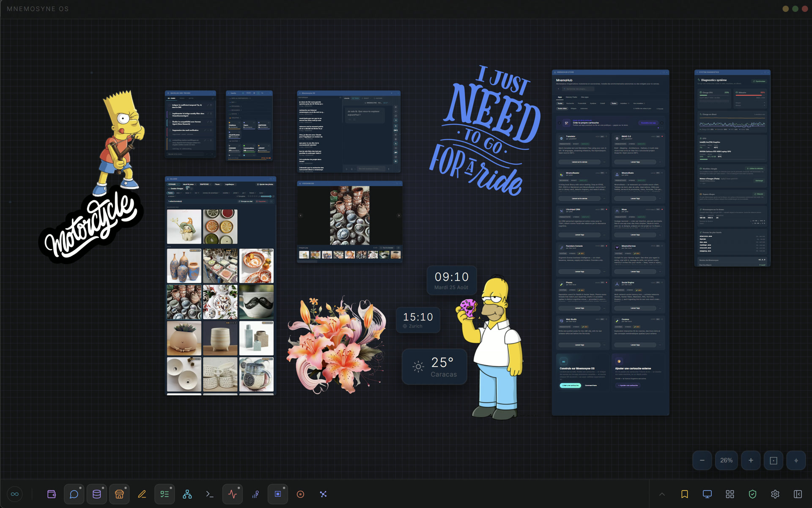812x508 pixels.
Task: Open the MnemoHub store icon in dock
Action: (x=119, y=494)
